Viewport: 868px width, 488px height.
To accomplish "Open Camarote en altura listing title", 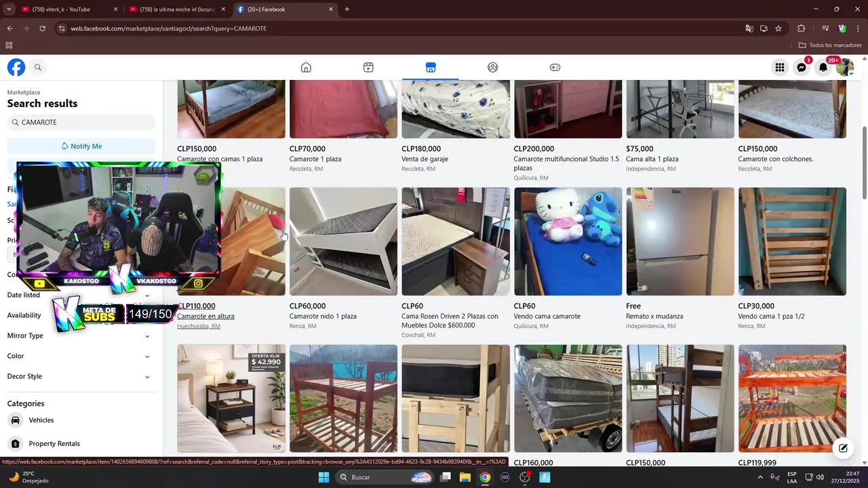I will 205,317.
